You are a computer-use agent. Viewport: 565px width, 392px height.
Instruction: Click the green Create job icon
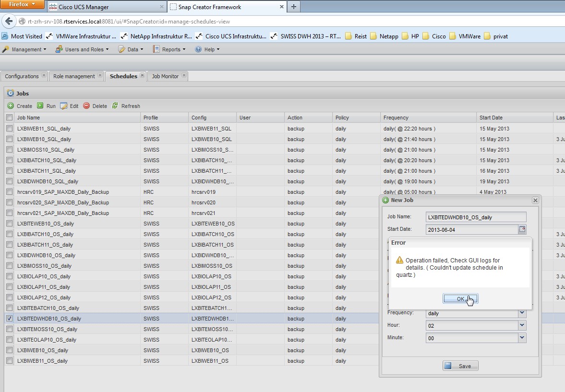pos(11,106)
